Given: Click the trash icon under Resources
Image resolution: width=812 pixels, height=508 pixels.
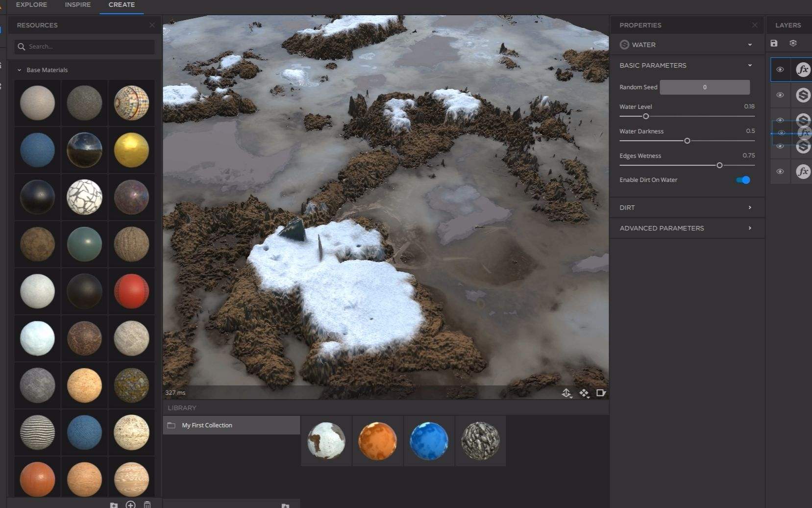Looking at the screenshot, I should (147, 505).
